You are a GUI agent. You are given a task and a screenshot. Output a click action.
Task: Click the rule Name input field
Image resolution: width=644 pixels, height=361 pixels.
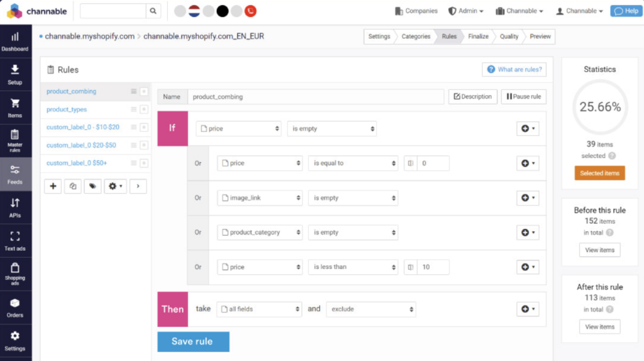pos(316,96)
